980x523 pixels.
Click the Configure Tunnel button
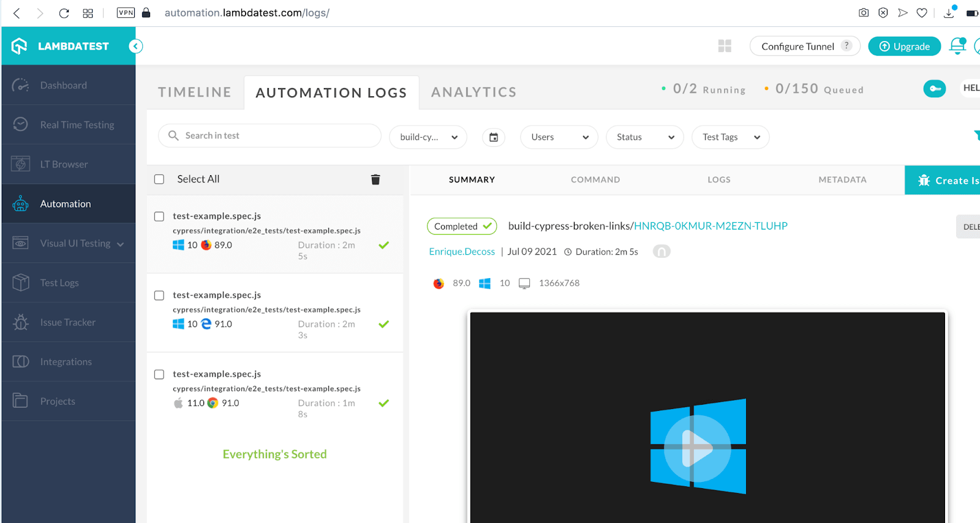click(x=805, y=46)
